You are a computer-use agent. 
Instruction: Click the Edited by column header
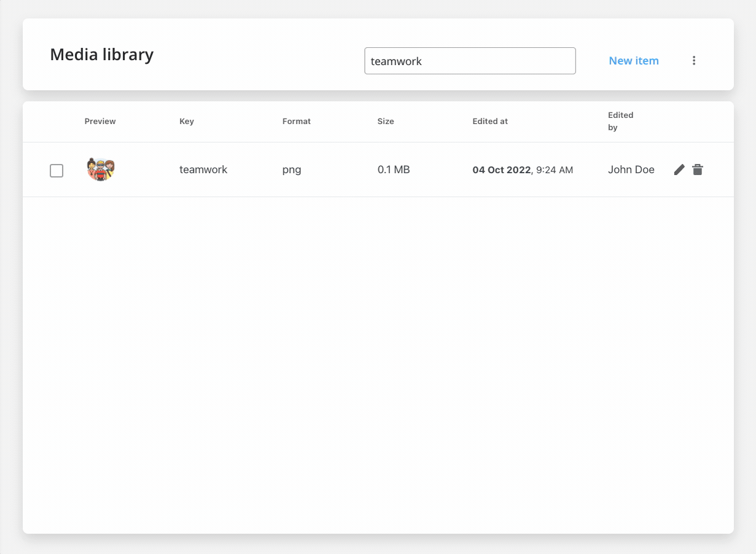620,121
